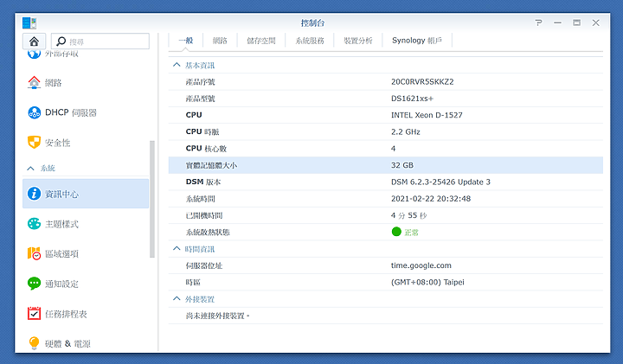Switch to the 一般 tab
Viewport: 623px width, 364px height.
[x=185, y=41]
